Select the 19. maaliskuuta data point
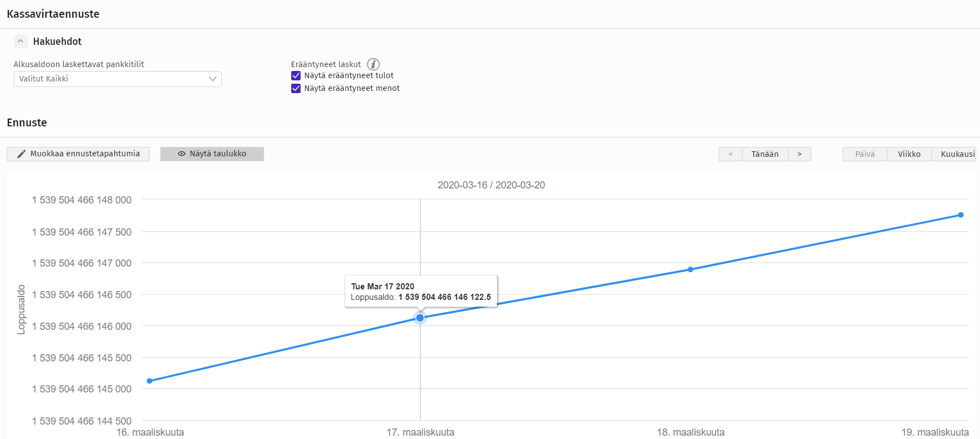The image size is (980, 439). [x=961, y=215]
